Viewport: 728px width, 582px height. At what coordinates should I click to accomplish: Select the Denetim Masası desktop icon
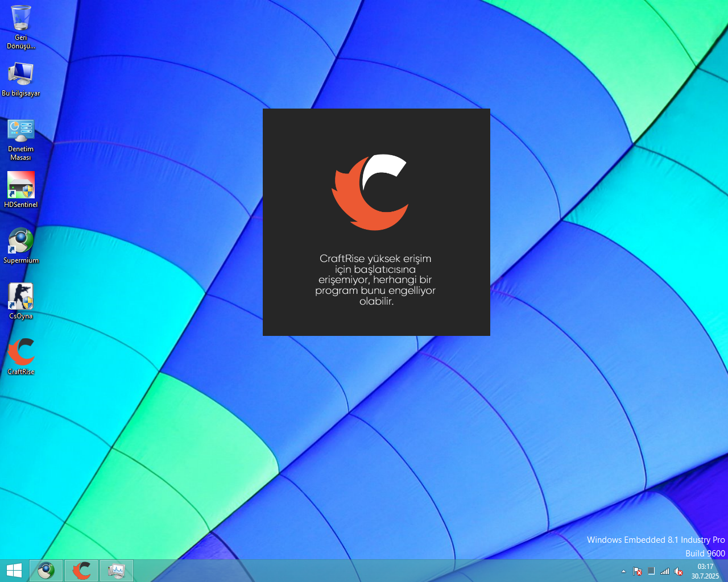click(x=21, y=140)
